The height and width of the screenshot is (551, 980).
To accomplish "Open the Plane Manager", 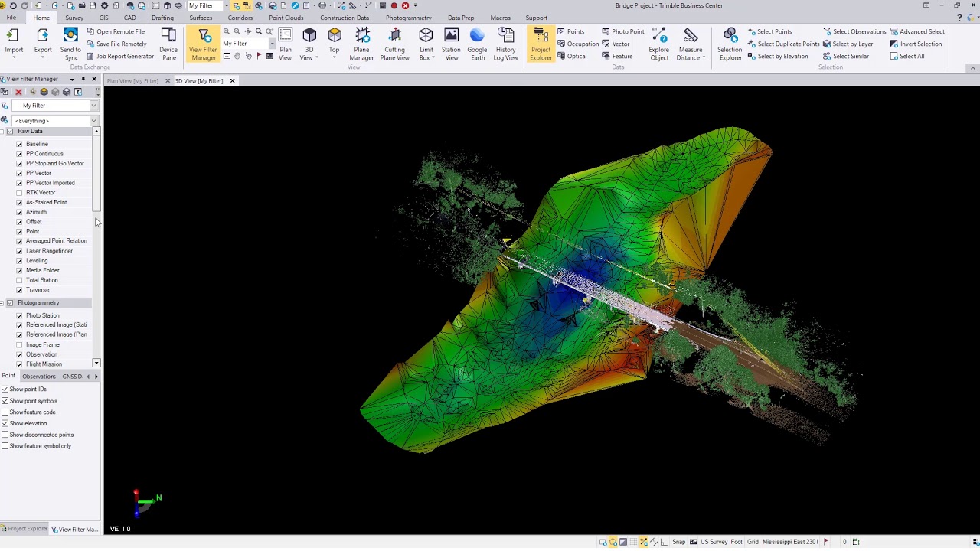I will coord(361,43).
